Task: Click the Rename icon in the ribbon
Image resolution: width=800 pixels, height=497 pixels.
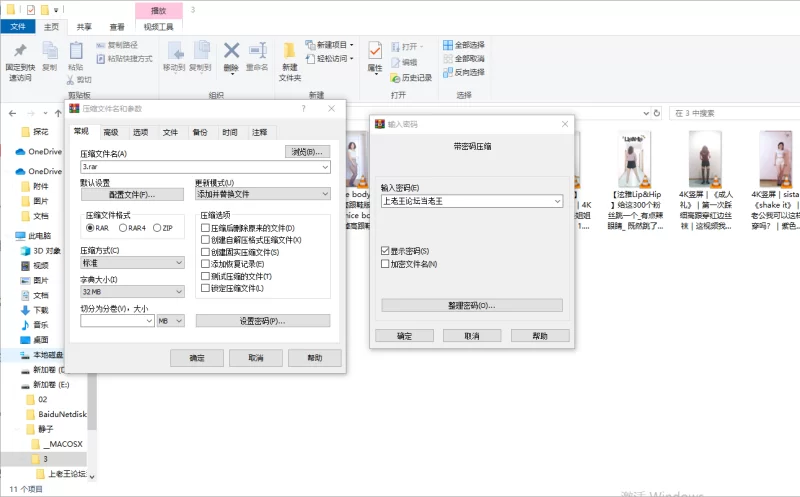Action: pyautogui.click(x=258, y=51)
